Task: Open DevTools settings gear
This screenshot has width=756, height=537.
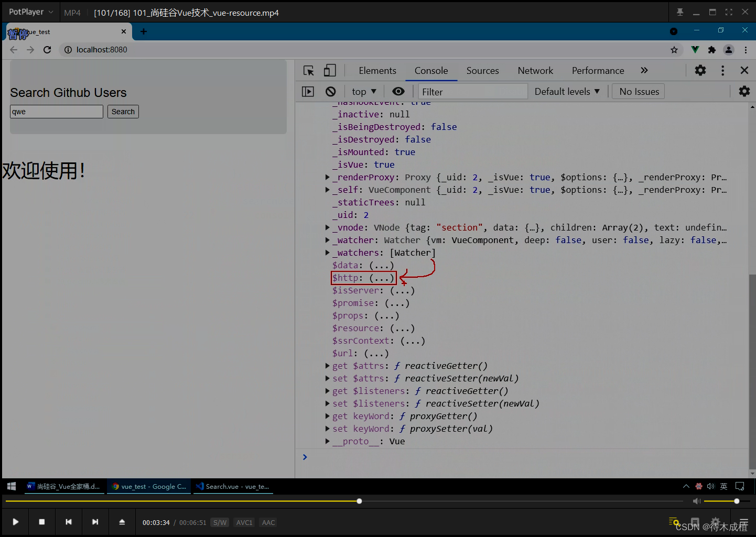Action: pyautogui.click(x=700, y=70)
